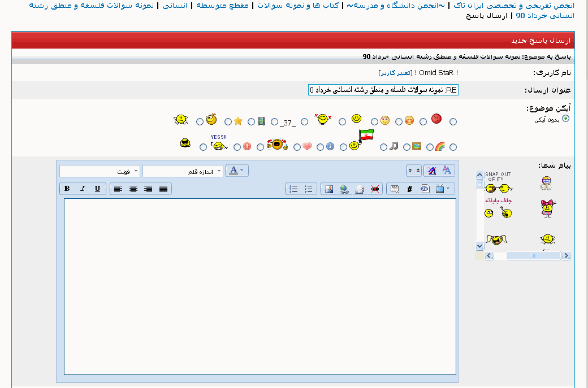Screen dimensions: 588x388
Task: Align text to the right
Action: click(x=148, y=189)
